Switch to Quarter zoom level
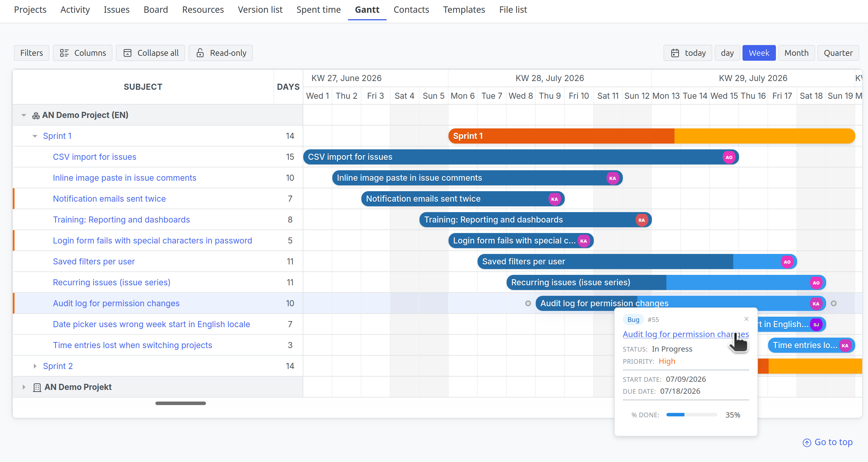868x462 pixels. (x=838, y=53)
